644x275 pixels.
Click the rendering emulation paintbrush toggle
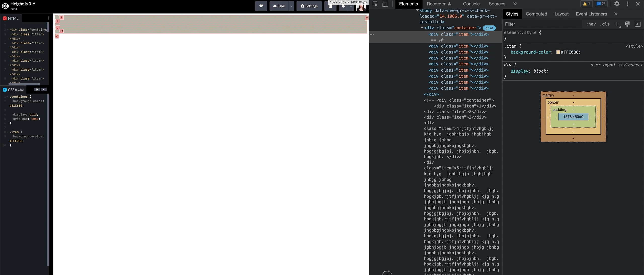click(x=627, y=24)
